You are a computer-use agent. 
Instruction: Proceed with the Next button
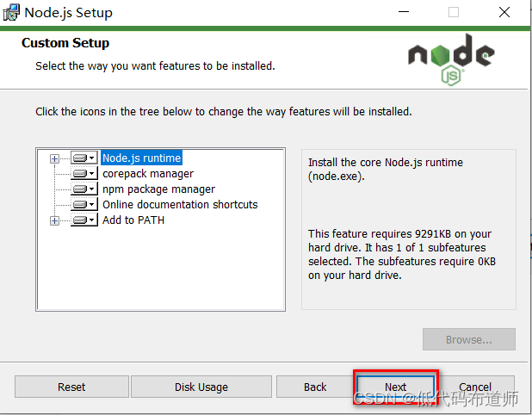point(396,387)
